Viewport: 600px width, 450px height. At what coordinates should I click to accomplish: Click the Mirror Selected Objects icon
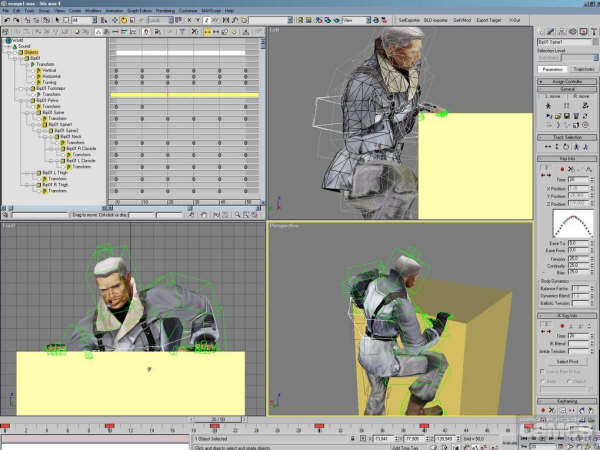226,20
